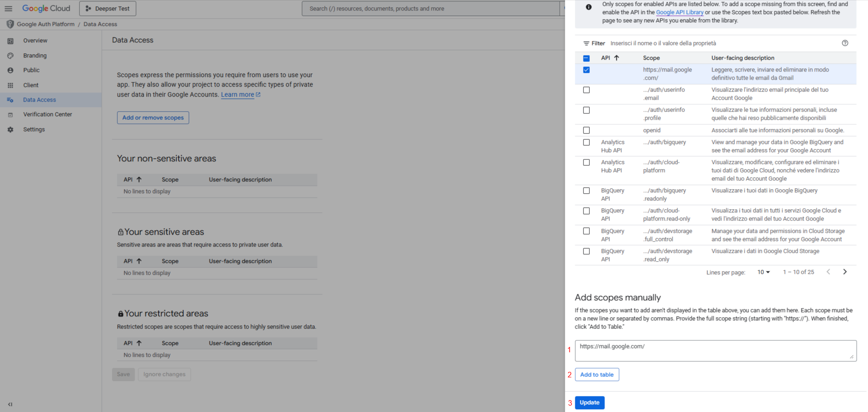
Task: Click the filter help question mark icon
Action: coord(845,43)
